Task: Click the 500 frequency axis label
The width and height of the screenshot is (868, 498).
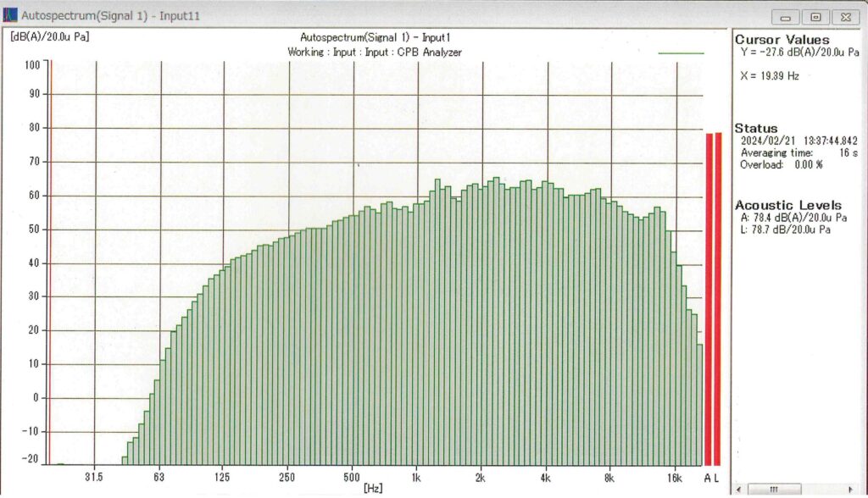Action: pyautogui.click(x=352, y=477)
